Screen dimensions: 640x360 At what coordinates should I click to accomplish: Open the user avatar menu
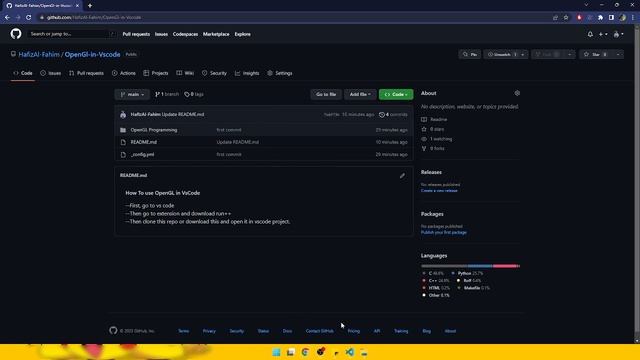click(x=618, y=34)
